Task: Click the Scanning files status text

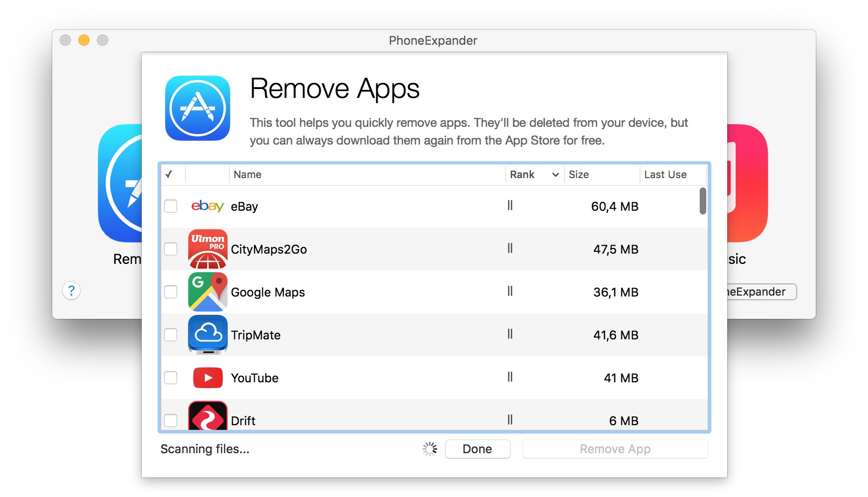Action: (205, 449)
